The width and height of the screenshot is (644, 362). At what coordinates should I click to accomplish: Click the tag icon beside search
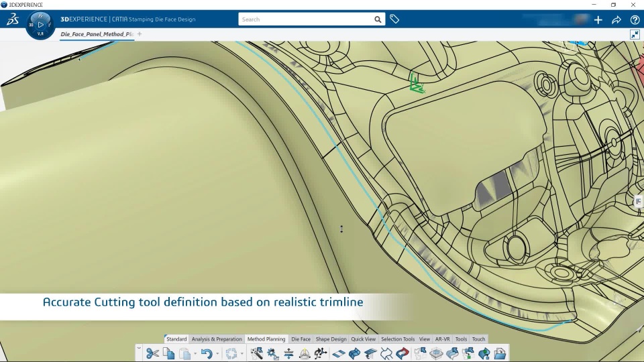coord(394,19)
